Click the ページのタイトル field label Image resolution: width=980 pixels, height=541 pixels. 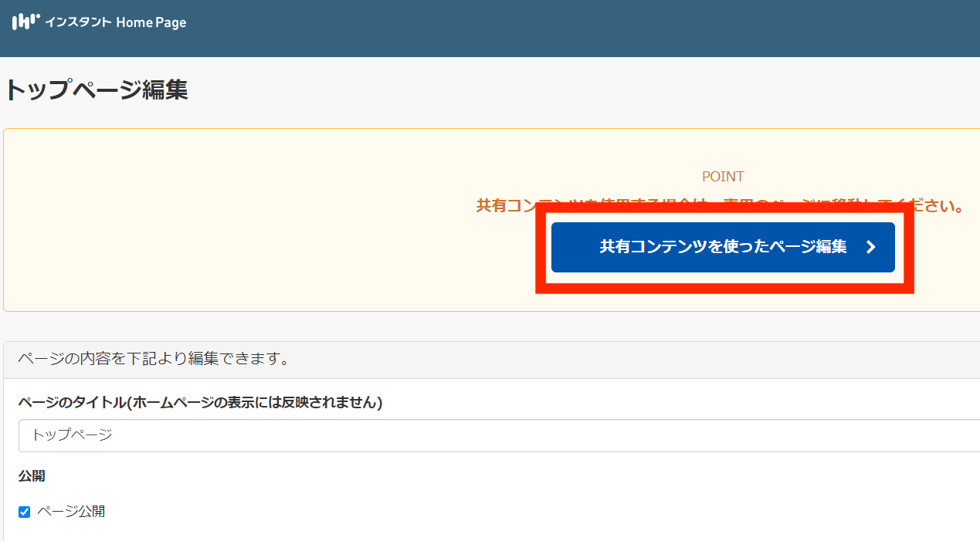(73, 402)
